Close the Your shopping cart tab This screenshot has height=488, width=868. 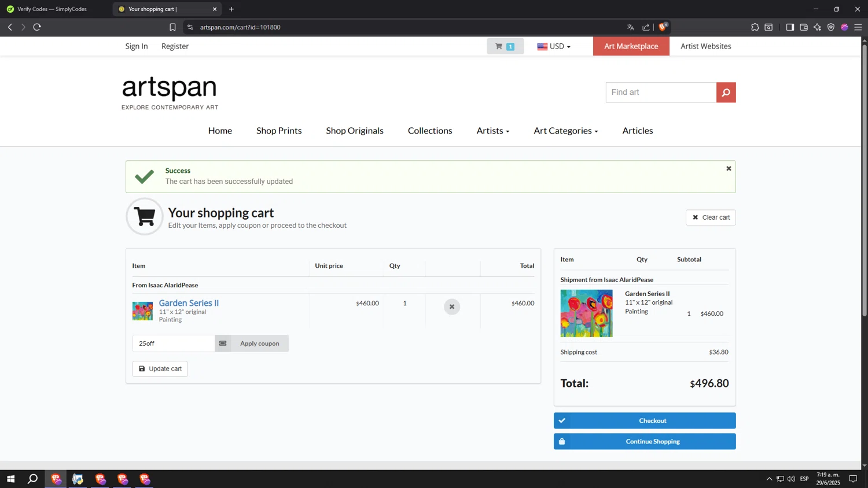pyautogui.click(x=215, y=9)
